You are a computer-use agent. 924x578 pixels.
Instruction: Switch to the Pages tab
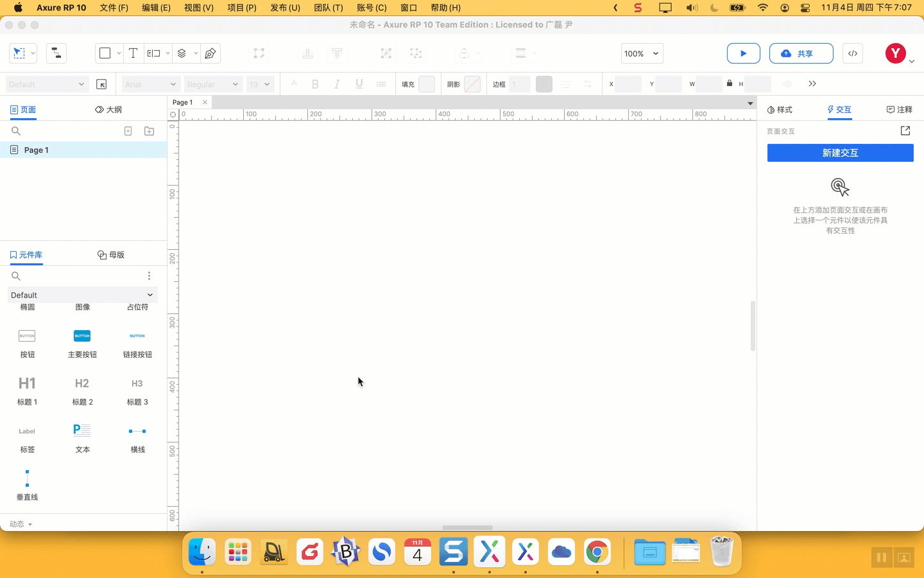click(x=23, y=110)
